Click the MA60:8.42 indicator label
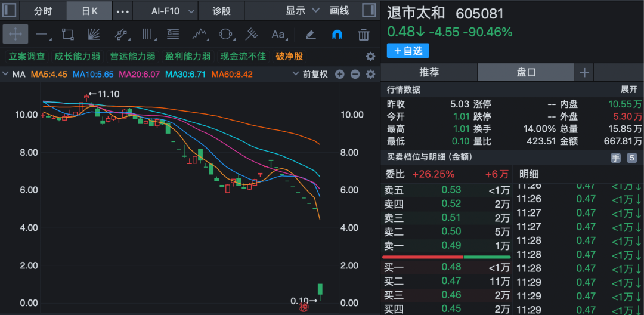644x315 pixels. 232,75
